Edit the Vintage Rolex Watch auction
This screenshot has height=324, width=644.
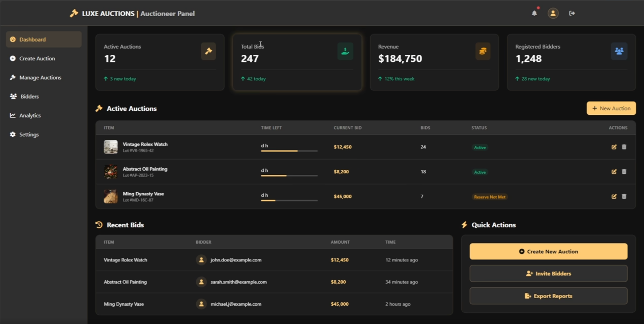pos(614,147)
